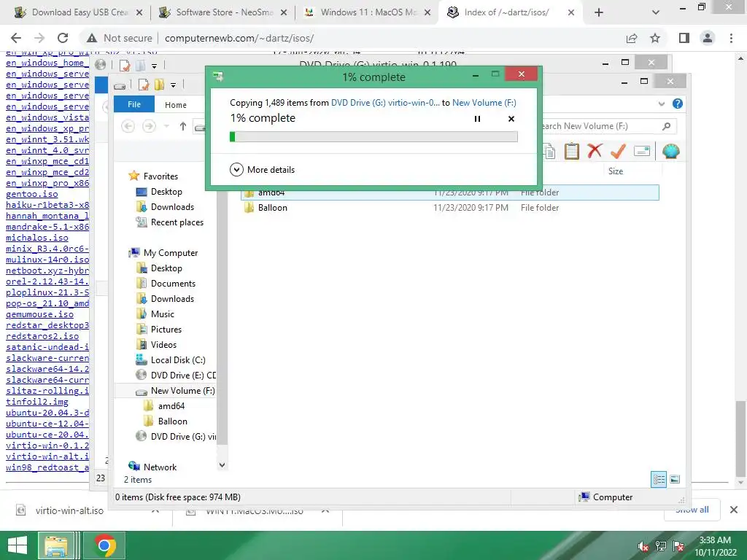Pause the file copy operation
The height and width of the screenshot is (560, 747).
tap(477, 119)
